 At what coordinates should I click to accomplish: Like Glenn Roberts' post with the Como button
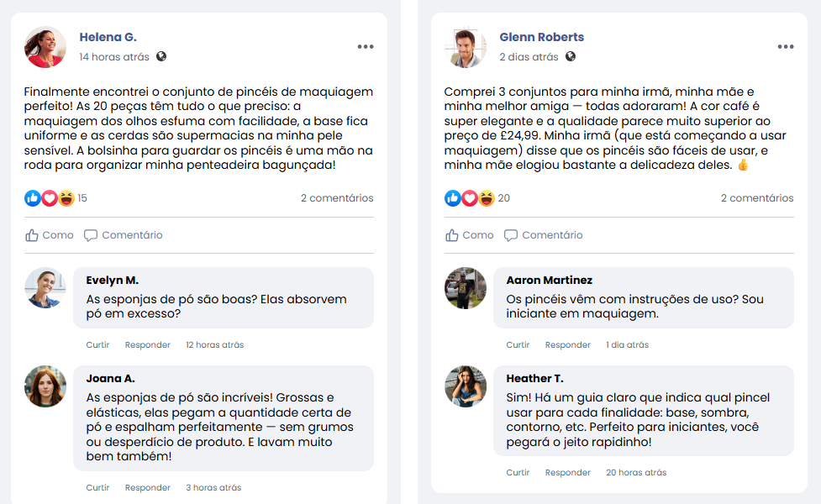(469, 235)
